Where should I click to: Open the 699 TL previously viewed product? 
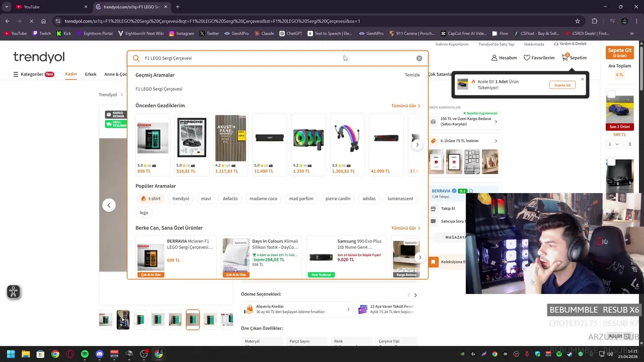[153, 144]
